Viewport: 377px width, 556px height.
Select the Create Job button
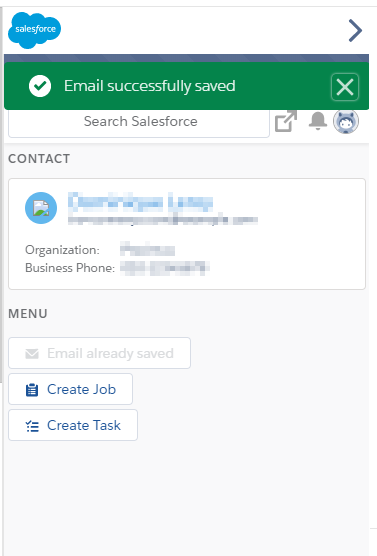(70, 389)
